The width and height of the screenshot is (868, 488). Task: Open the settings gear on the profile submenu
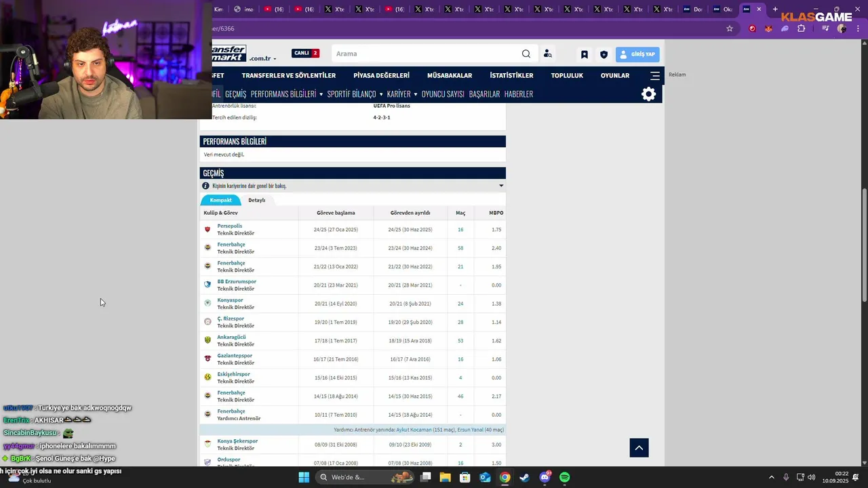tap(649, 94)
